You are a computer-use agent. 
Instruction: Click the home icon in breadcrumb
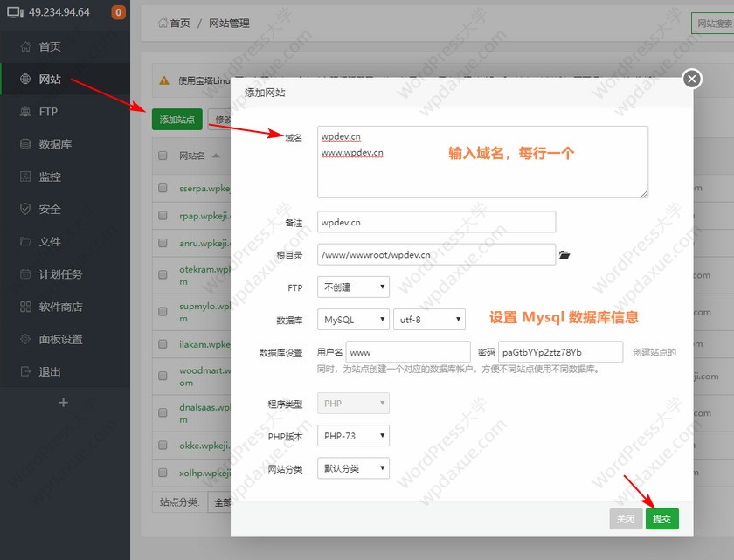click(163, 24)
